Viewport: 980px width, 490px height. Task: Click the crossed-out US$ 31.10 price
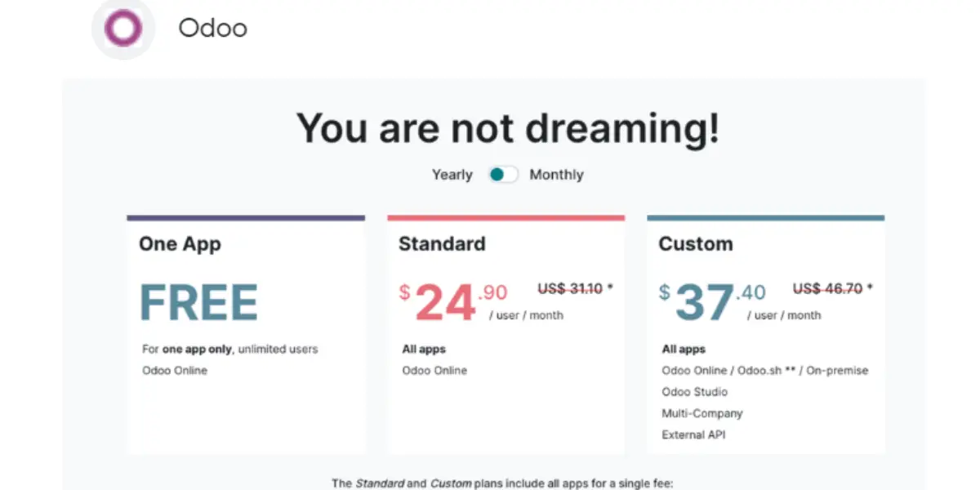(574, 288)
